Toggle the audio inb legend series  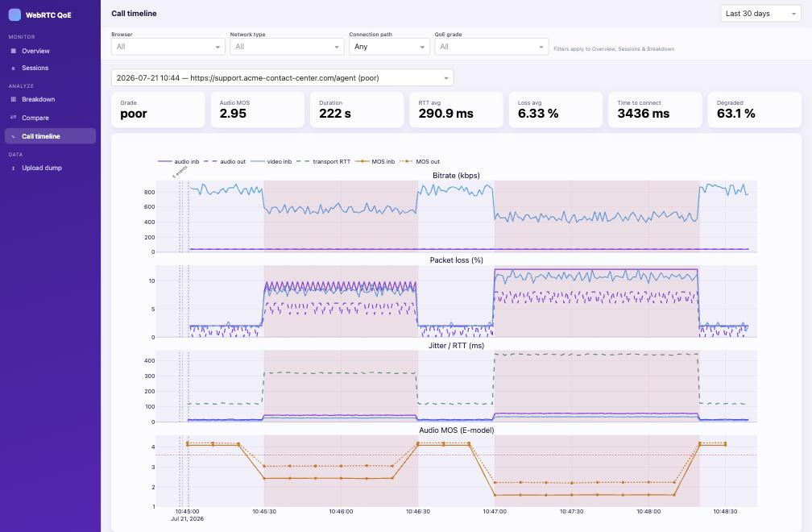click(x=179, y=162)
